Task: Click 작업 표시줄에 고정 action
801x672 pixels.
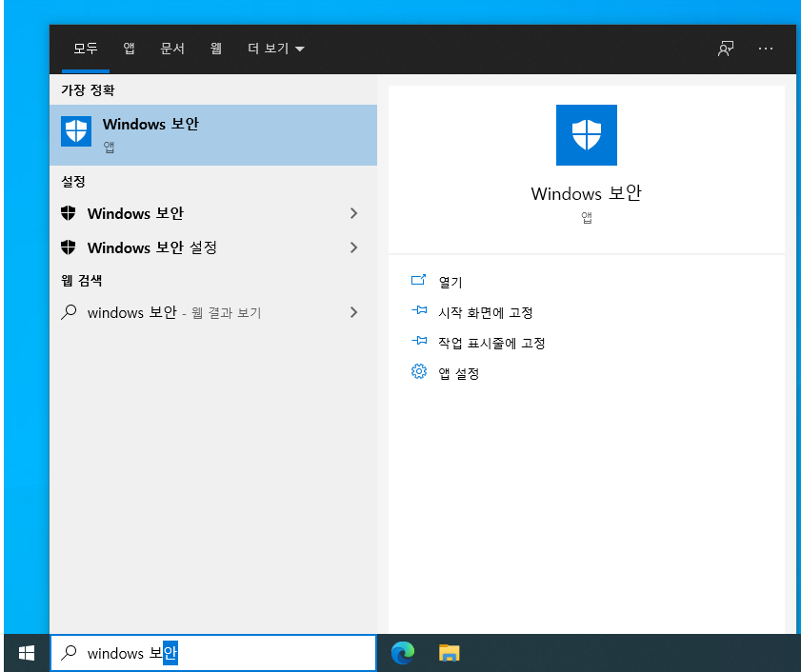Action: tap(491, 343)
